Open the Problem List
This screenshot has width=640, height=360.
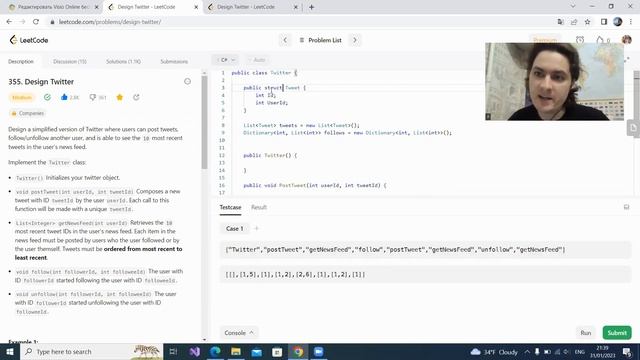(x=320, y=40)
